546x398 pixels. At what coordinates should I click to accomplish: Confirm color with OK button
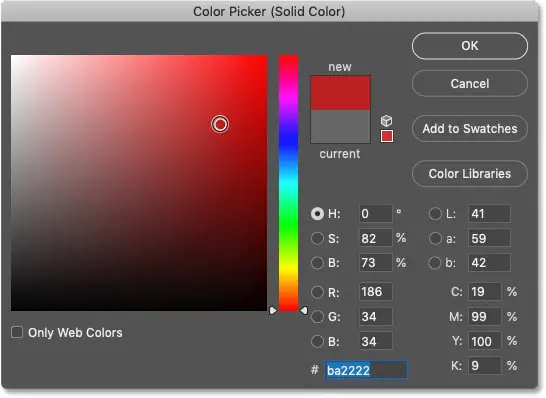click(470, 46)
